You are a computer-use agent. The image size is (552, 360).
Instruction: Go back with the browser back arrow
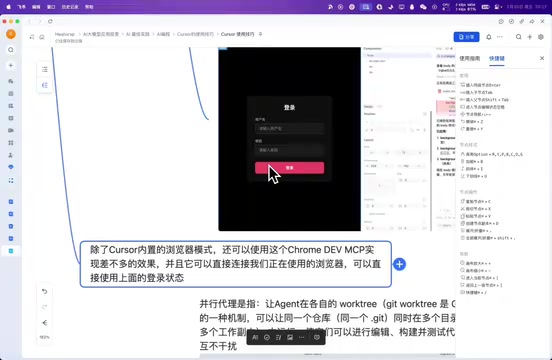pos(30,21)
